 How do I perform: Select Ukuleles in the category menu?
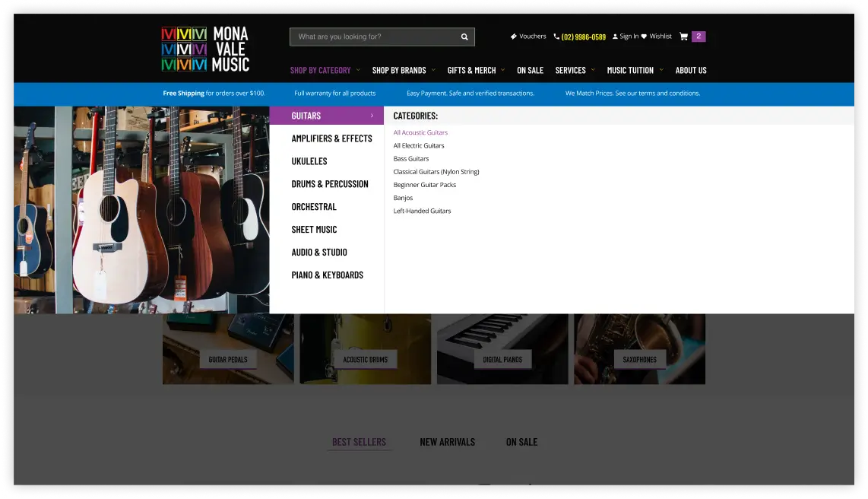pos(309,161)
